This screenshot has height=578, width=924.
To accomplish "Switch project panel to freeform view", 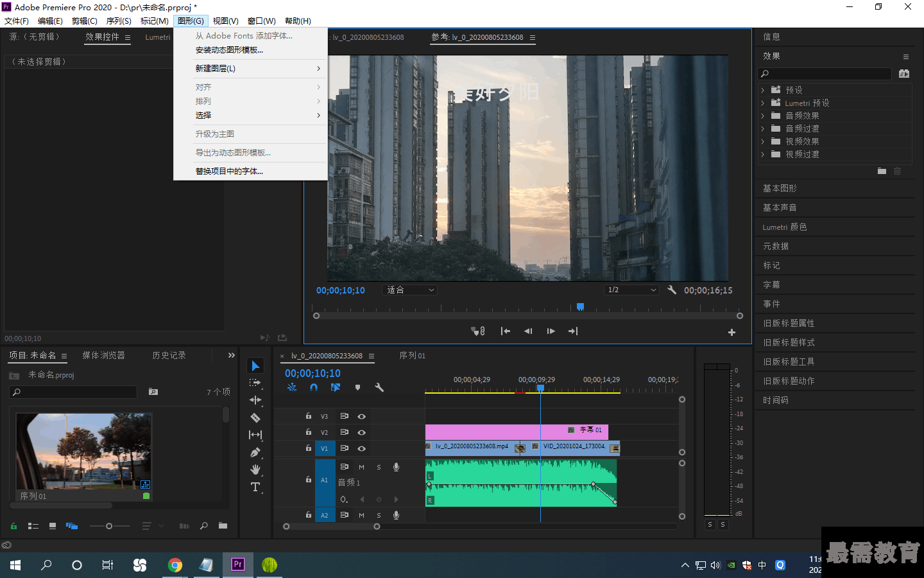I will coord(72,526).
